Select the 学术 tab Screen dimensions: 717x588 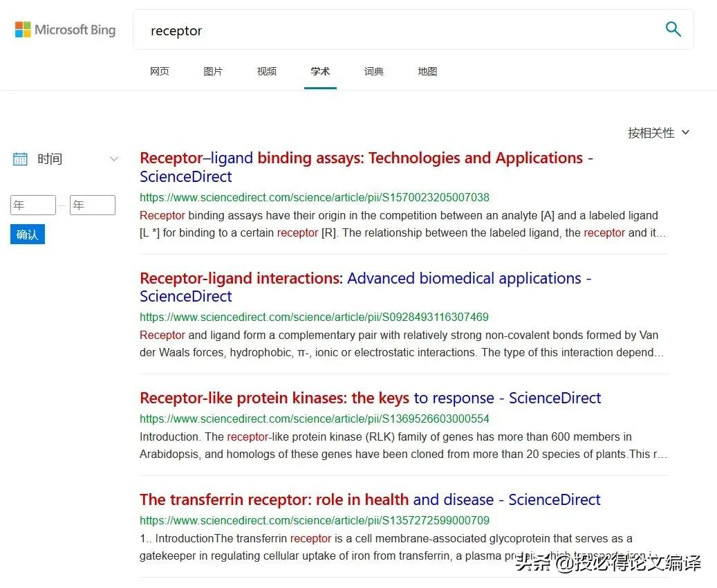tap(320, 71)
